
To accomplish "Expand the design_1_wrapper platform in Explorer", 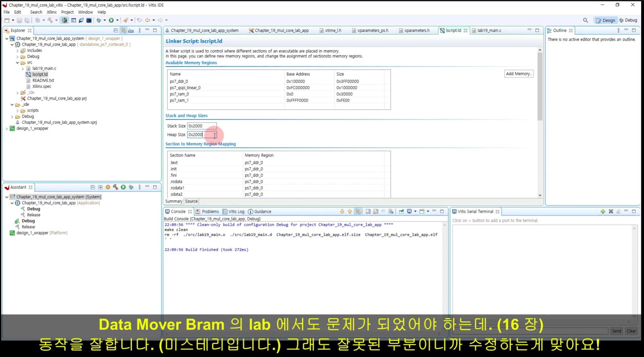I will coord(7,129).
